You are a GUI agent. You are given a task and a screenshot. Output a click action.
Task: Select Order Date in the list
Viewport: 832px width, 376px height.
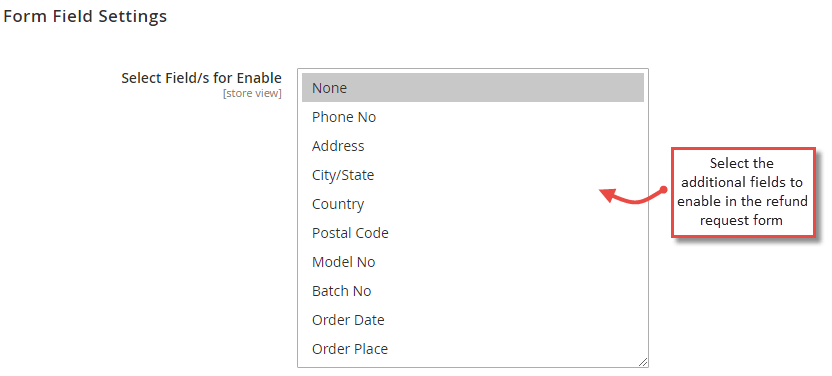473,320
